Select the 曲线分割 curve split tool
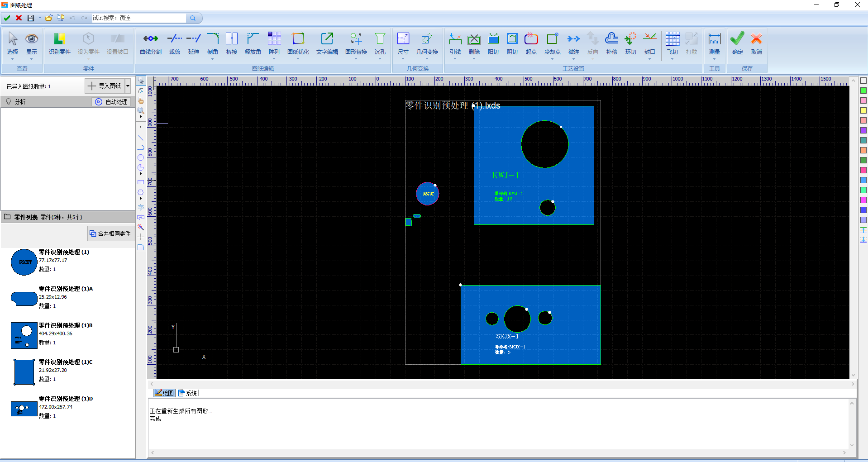The width and height of the screenshot is (868, 462). click(x=150, y=43)
